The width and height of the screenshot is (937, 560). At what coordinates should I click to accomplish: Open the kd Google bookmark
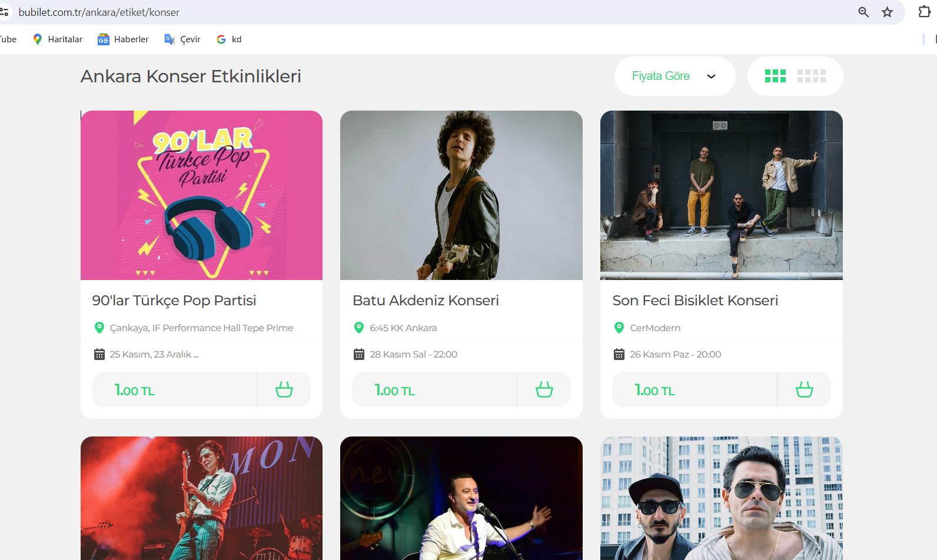point(229,39)
